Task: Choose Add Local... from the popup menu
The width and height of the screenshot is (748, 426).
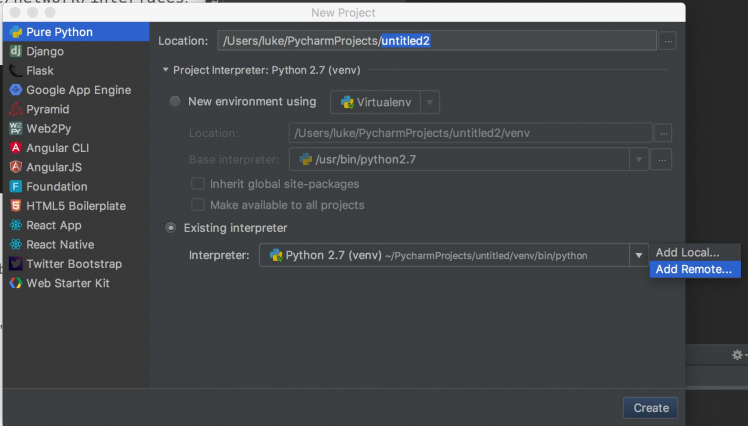Action: (695, 252)
